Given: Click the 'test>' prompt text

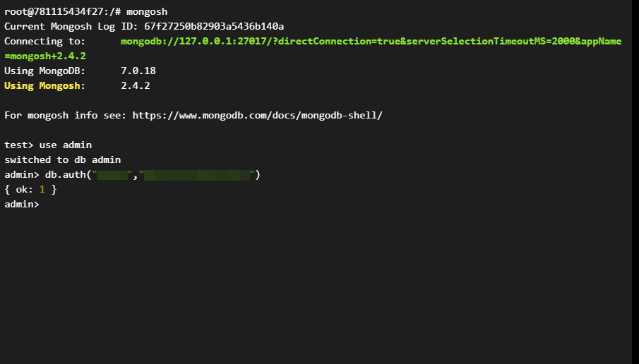Looking at the screenshot, I should [x=18, y=145].
